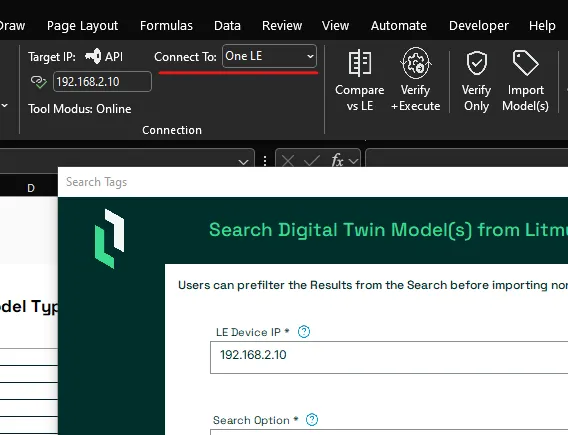The width and height of the screenshot is (568, 435).
Task: Open the Formulas ribbon tab
Action: [166, 26]
